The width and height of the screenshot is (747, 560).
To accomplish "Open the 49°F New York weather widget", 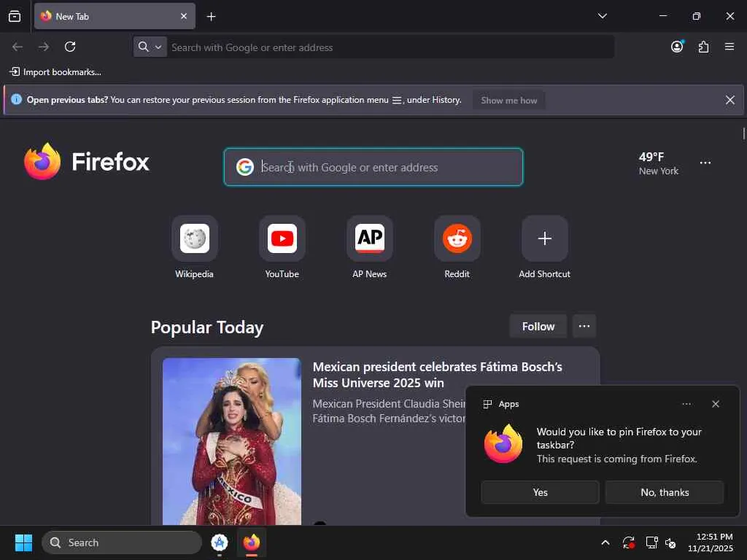I will pos(659,163).
